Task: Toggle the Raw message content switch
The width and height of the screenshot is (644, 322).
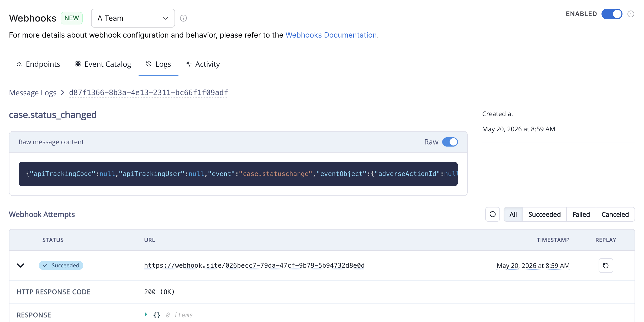Action: pos(450,142)
